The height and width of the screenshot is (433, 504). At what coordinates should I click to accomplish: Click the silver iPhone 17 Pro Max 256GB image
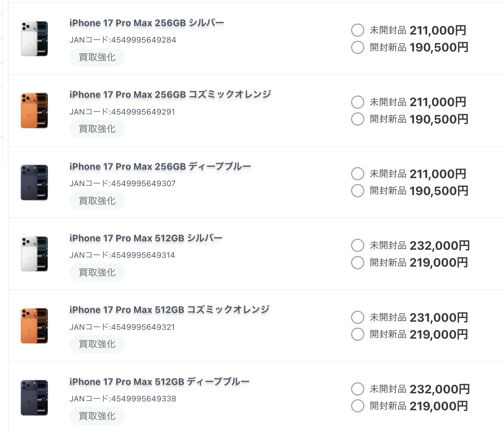point(34,39)
